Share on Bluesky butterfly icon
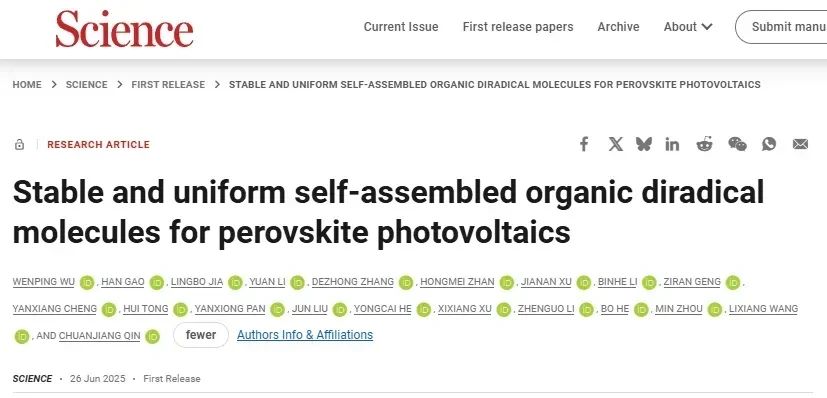The image size is (827, 398). click(x=643, y=144)
